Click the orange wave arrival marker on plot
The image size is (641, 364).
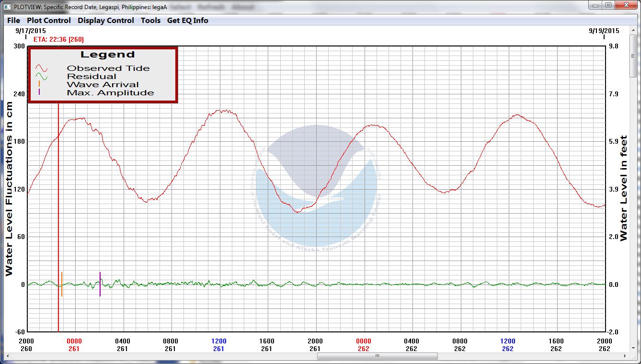click(x=62, y=284)
